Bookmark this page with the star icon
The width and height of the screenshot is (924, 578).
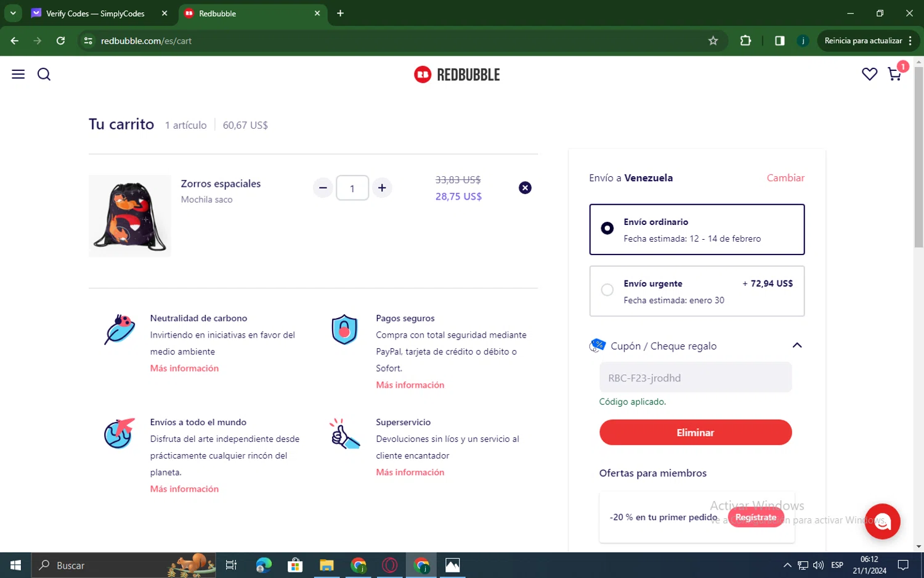click(713, 41)
